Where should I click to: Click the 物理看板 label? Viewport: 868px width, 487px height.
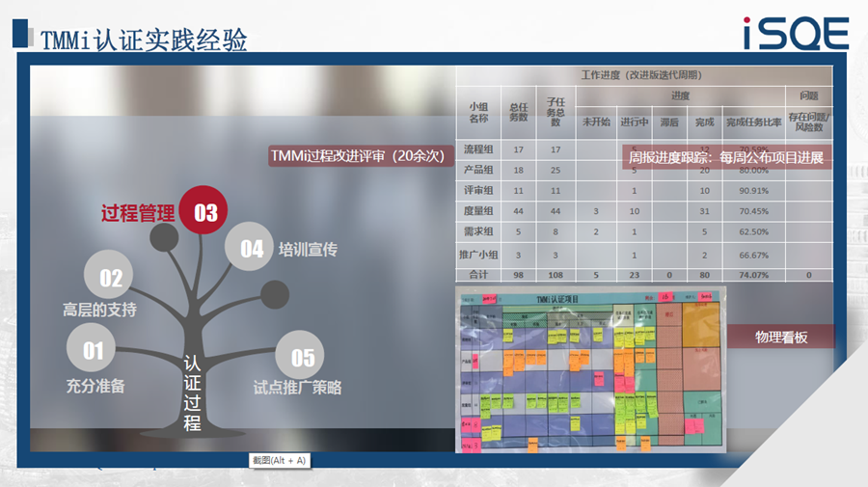pos(780,337)
